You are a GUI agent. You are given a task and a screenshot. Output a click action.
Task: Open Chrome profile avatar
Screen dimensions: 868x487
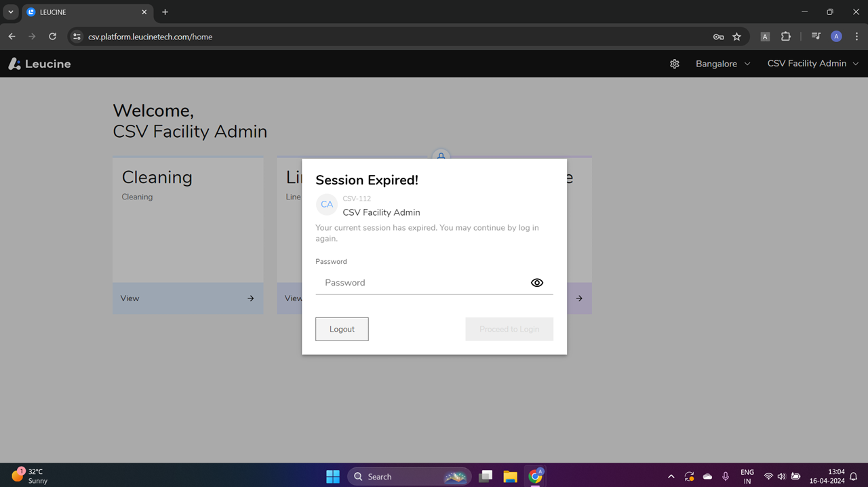pos(836,37)
